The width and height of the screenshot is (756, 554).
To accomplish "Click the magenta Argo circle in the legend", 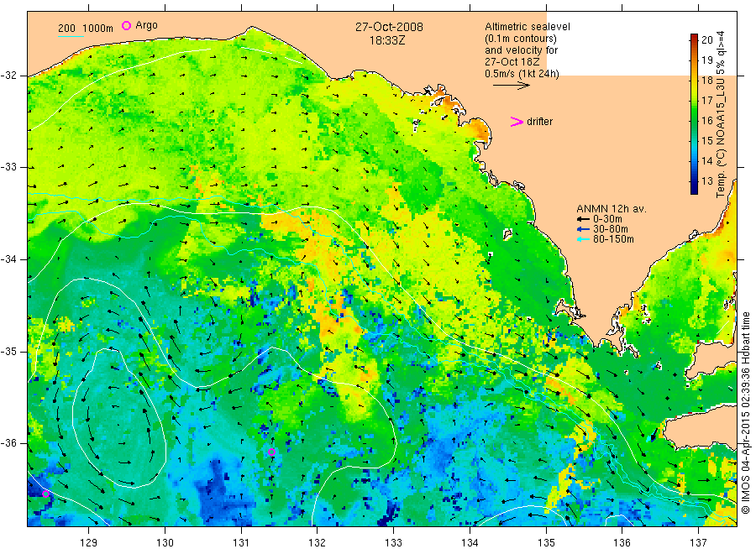I will (126, 25).
